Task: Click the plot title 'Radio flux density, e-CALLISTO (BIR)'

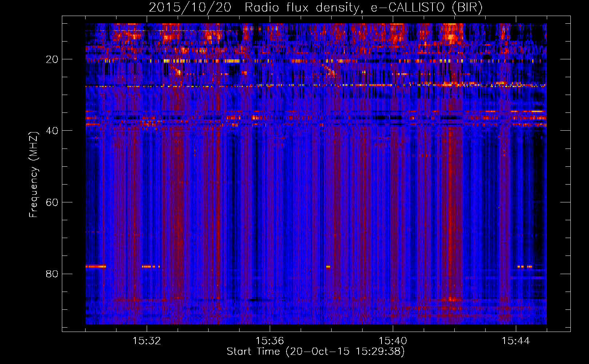Action: (364, 8)
